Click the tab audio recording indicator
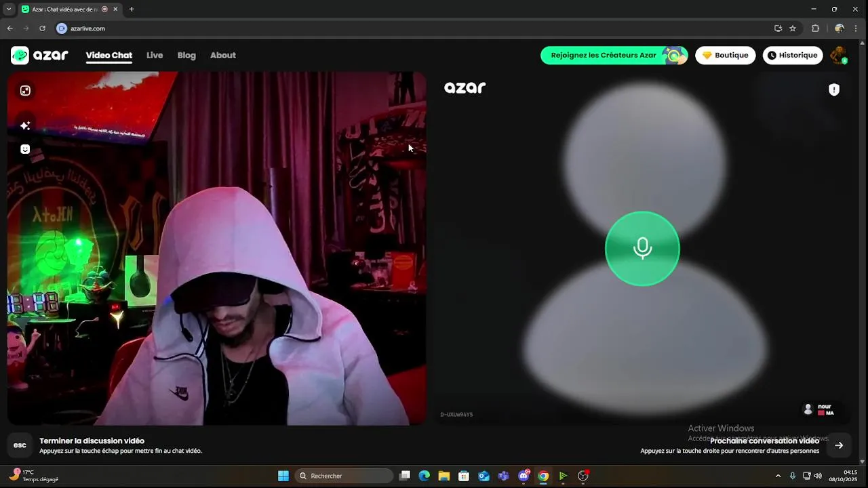Screen dimensions: 868x488 click(x=104, y=9)
